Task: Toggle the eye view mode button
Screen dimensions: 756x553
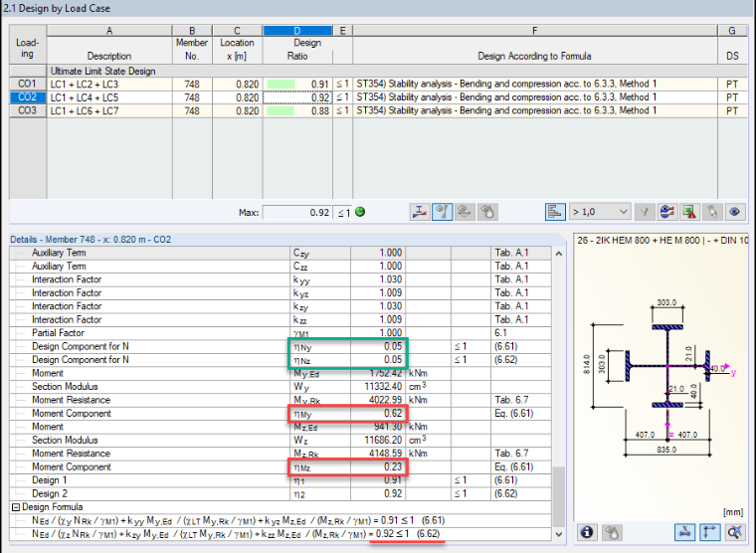Action: click(734, 212)
